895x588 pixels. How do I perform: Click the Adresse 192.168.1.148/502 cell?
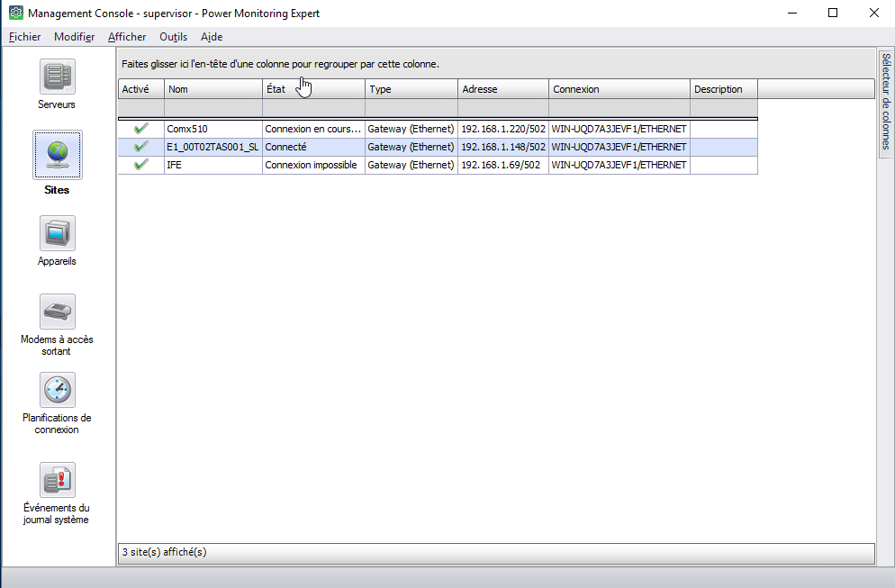[502, 147]
